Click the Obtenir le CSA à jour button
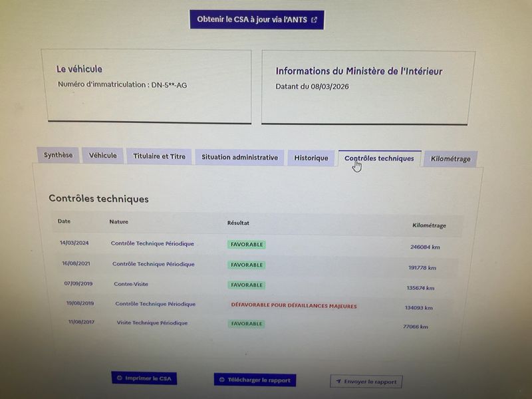Screen dimensions: 532x399 click(x=257, y=20)
